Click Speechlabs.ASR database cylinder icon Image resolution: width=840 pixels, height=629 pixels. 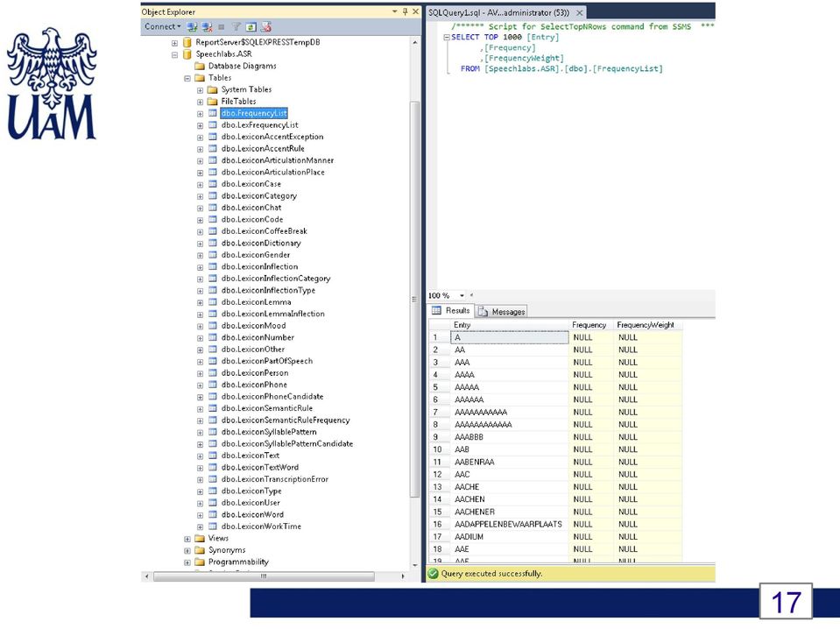click(187, 54)
